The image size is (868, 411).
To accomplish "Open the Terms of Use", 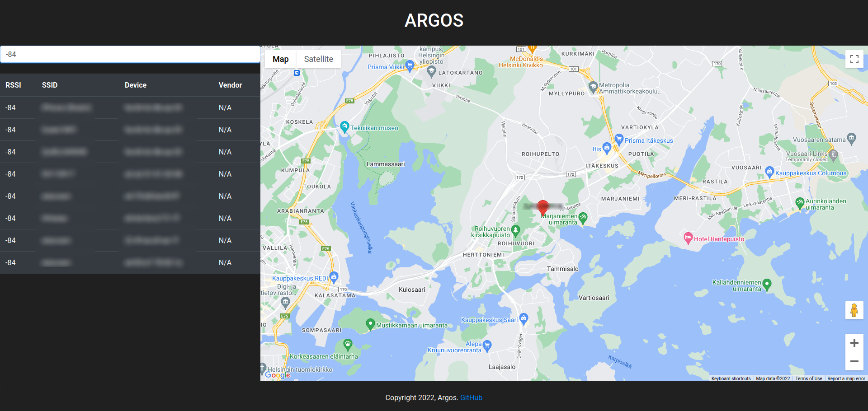I will (808, 378).
